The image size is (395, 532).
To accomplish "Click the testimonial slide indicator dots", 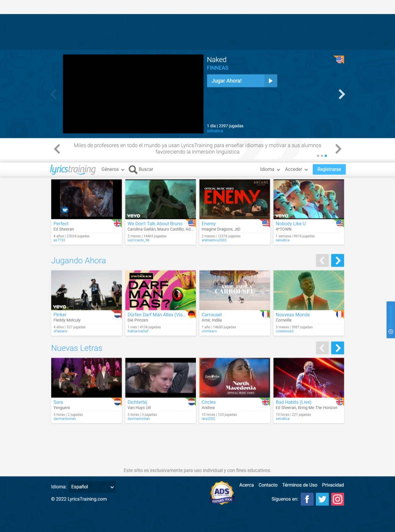I will pyautogui.click(x=322, y=156).
